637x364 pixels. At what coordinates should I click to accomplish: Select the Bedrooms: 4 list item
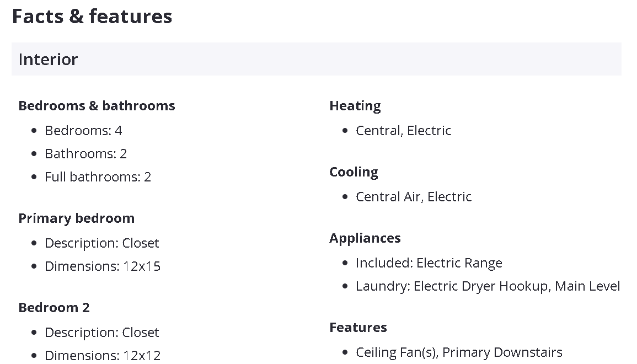coord(83,131)
